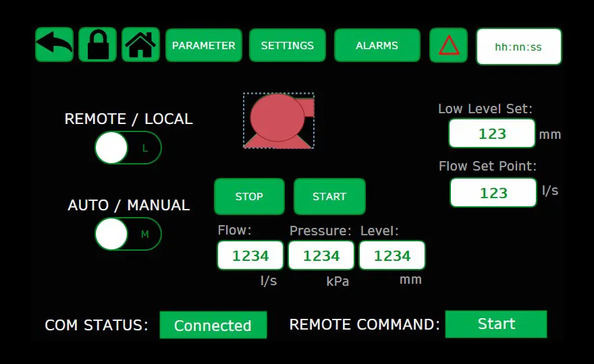Open the SETTINGS page
The image size is (594, 364).
point(287,46)
